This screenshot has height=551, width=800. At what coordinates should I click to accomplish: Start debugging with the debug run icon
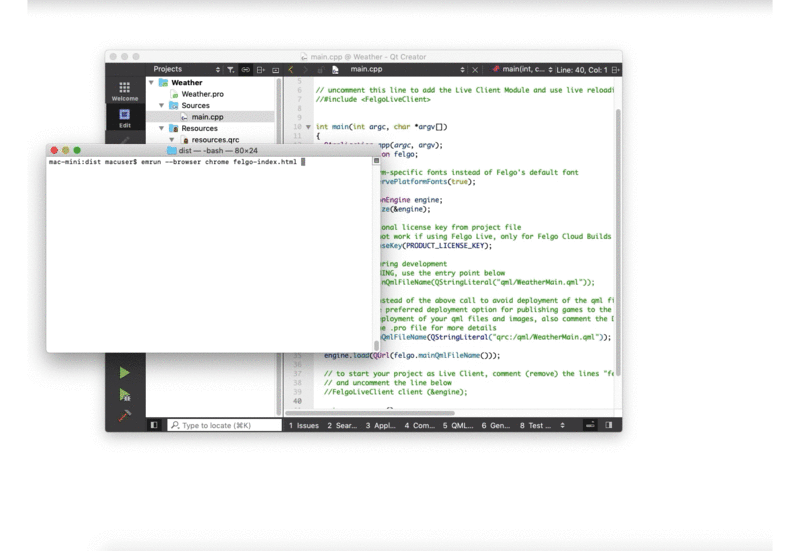pos(124,394)
